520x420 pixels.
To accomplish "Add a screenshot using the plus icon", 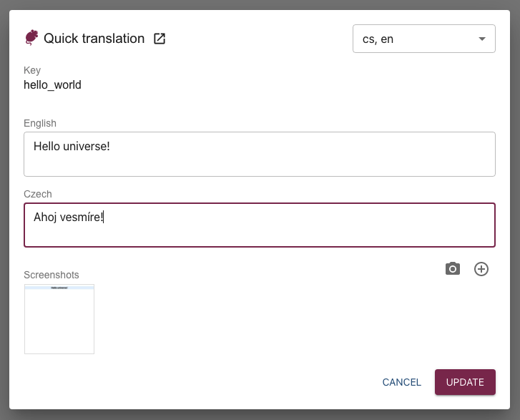I will tap(481, 269).
